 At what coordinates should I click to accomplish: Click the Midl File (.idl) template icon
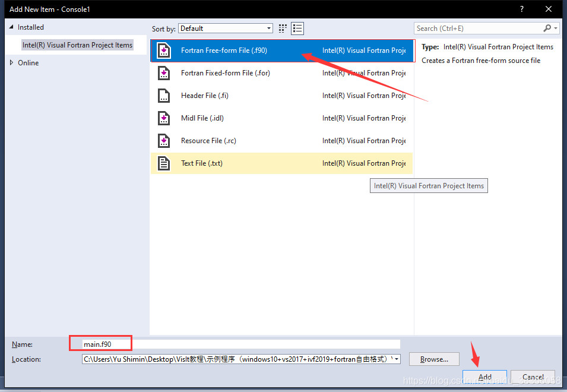click(x=163, y=118)
